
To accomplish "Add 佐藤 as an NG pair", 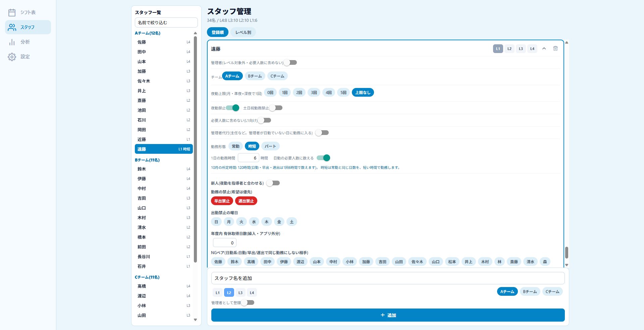I will click(218, 262).
